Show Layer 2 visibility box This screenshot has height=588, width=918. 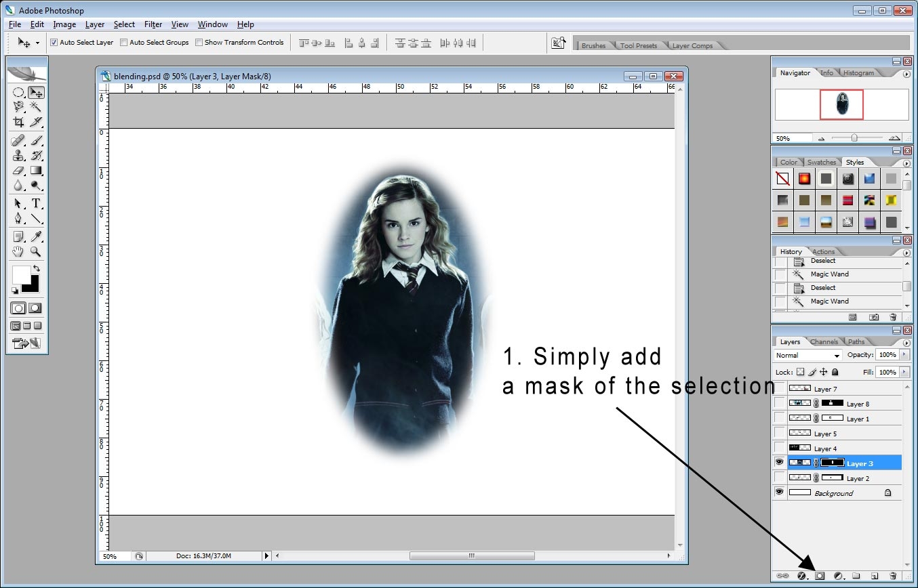[x=780, y=478]
